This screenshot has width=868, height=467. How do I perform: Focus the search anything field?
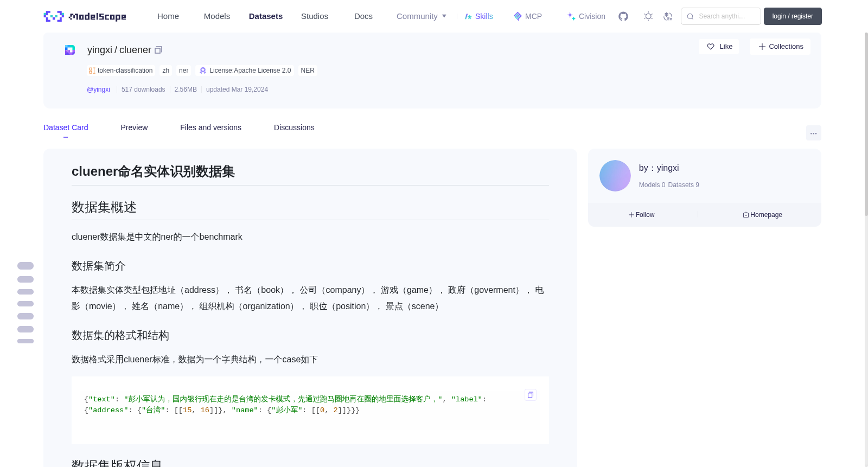(721, 16)
